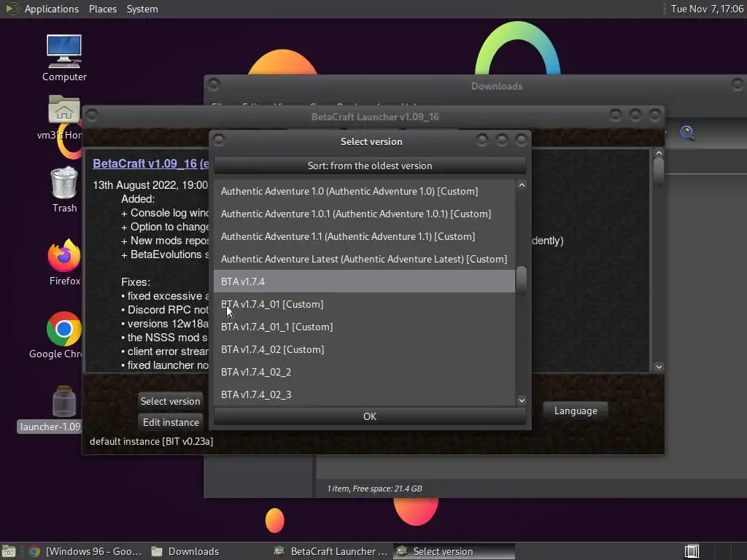Select BTA v1.7.4_01_1 [Custom]
This screenshot has height=560, width=747.
pos(364,327)
